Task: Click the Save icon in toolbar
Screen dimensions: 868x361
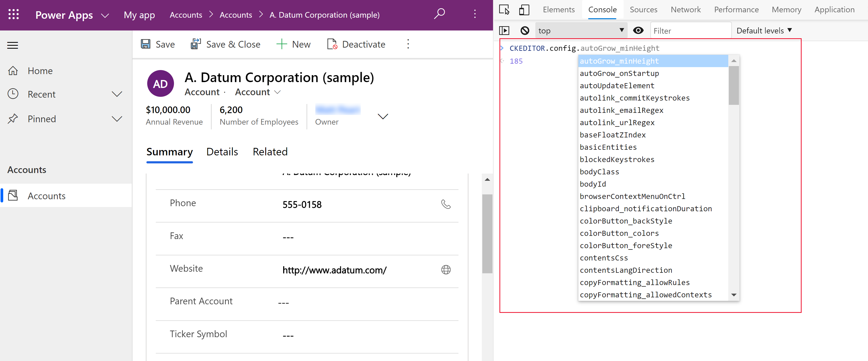Action: (146, 44)
